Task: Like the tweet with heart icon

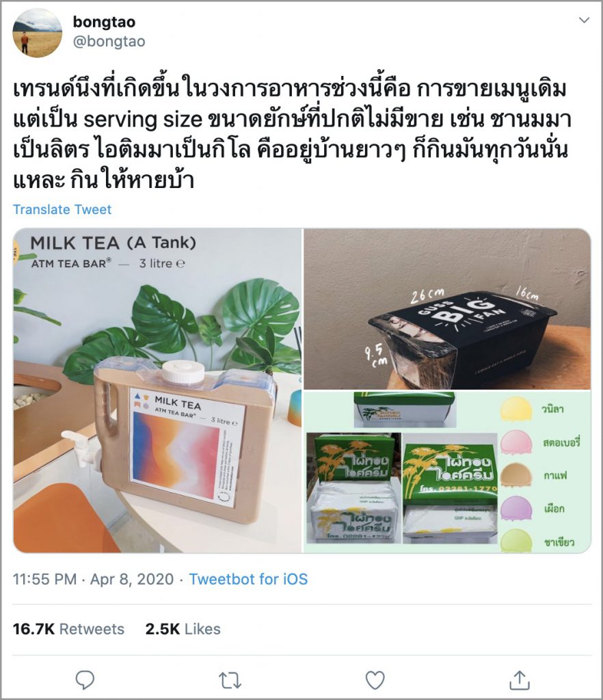Action: pos(375,680)
